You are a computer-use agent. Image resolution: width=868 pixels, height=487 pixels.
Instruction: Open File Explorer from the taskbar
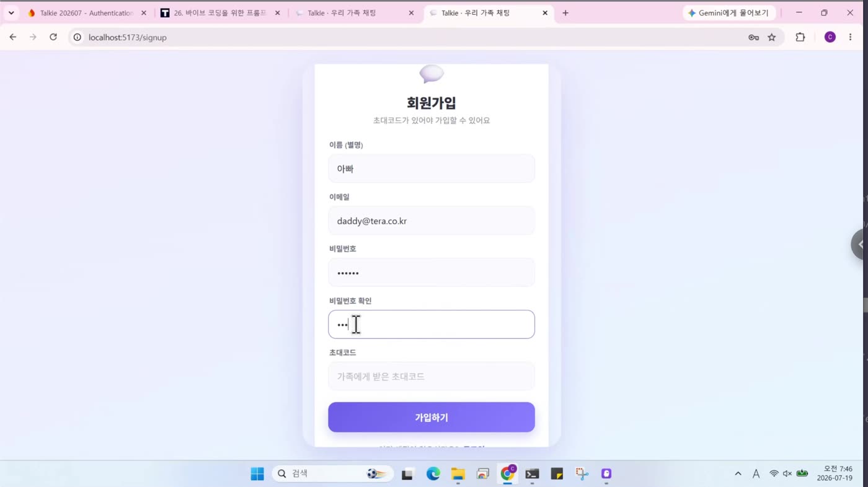[458, 474]
